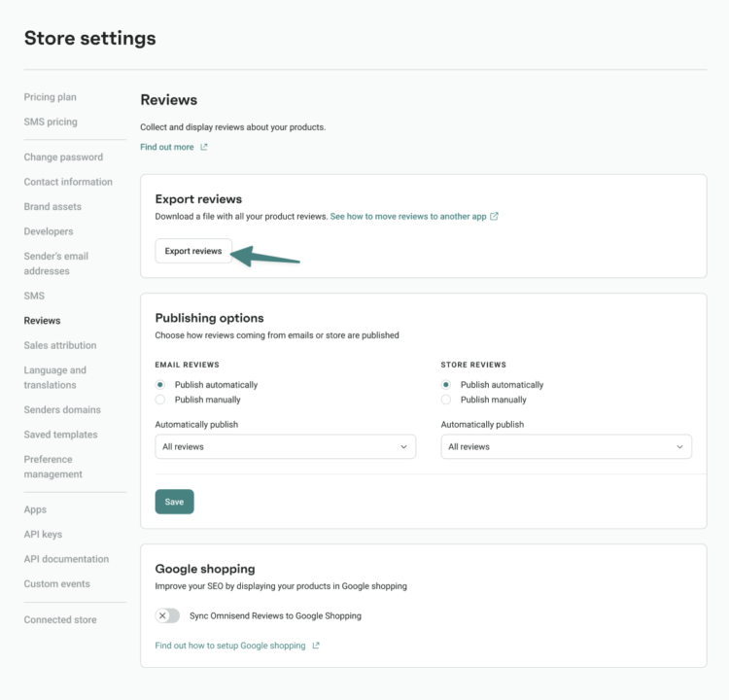Select Publish automatically under Store Reviews
This screenshot has height=700, width=729.
click(x=446, y=385)
